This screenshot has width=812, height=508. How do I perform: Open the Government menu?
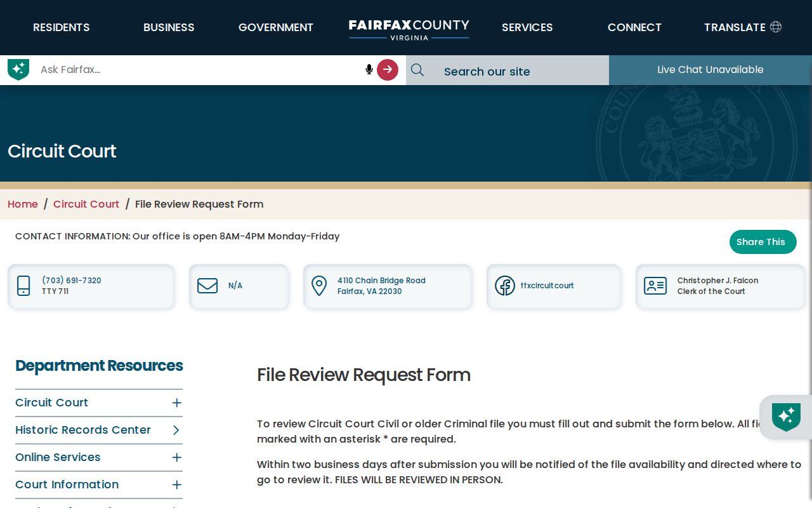tap(276, 27)
